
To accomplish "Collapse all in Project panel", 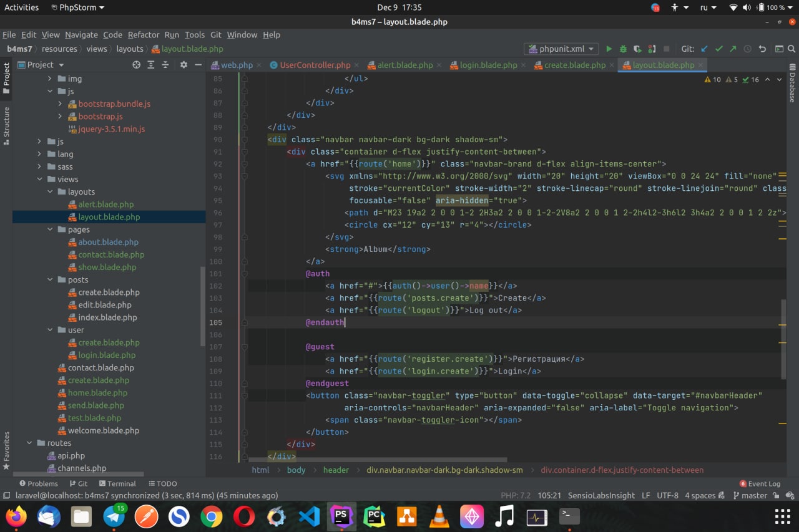I will [165, 65].
